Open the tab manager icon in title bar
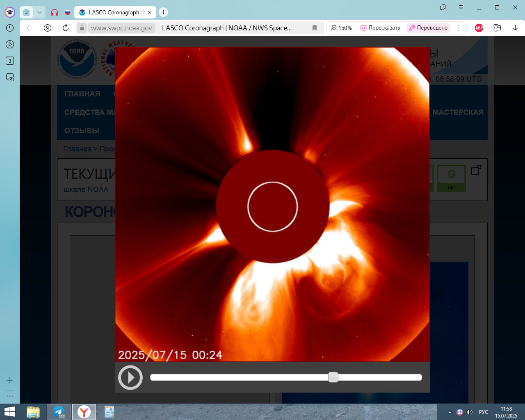This screenshot has width=525, height=420. pos(443,7)
